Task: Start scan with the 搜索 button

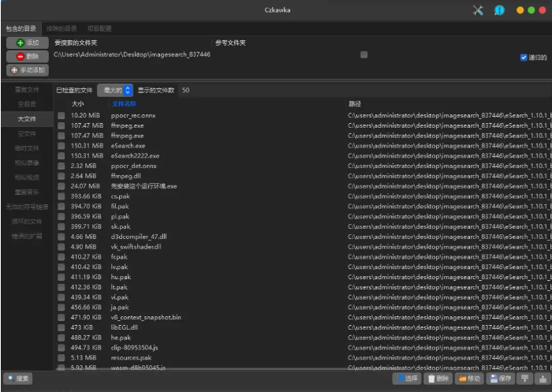Action: click(18, 379)
